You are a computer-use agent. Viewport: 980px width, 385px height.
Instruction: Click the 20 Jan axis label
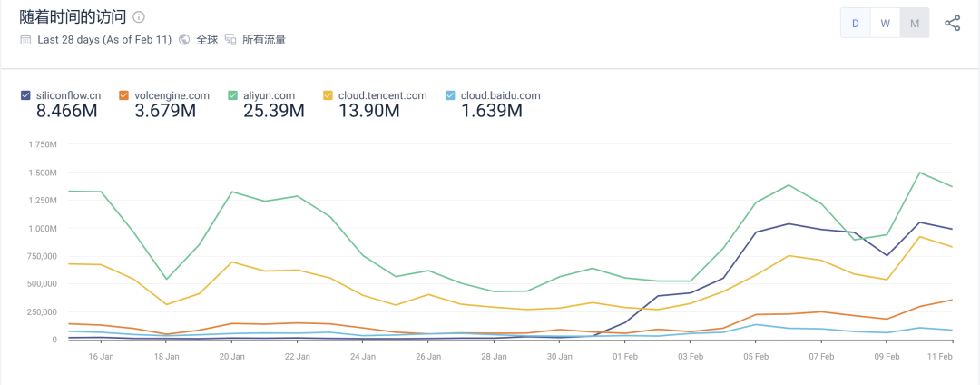(x=232, y=357)
